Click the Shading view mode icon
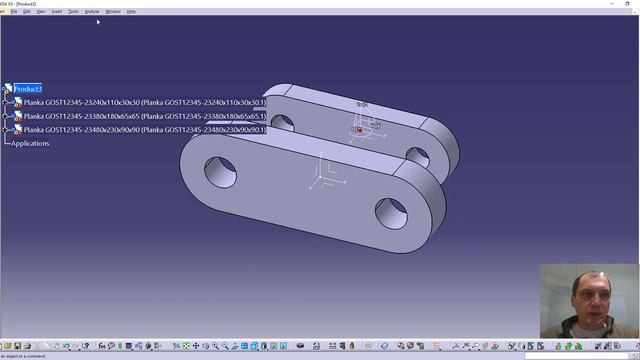 pyautogui.click(x=264, y=346)
